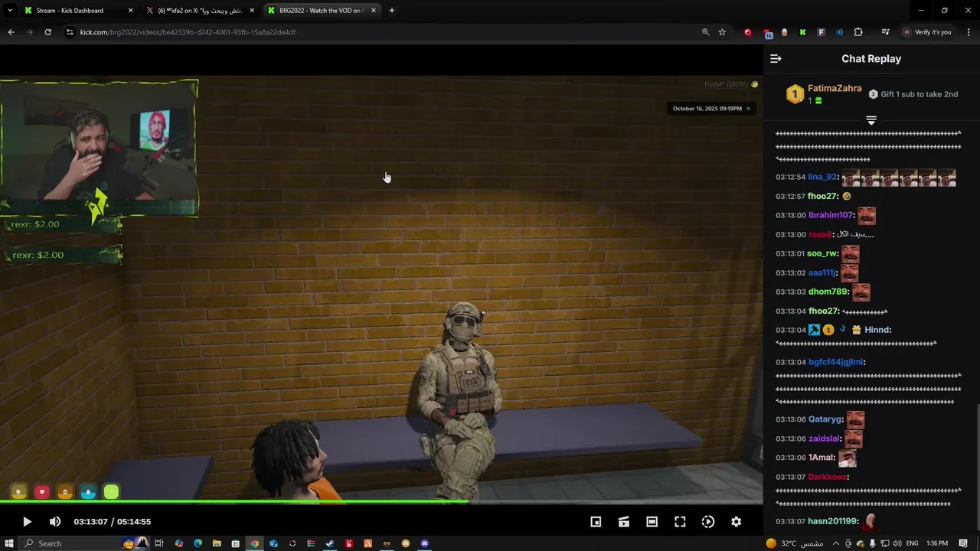
Task: Mute the video volume speaker
Action: pos(55,522)
